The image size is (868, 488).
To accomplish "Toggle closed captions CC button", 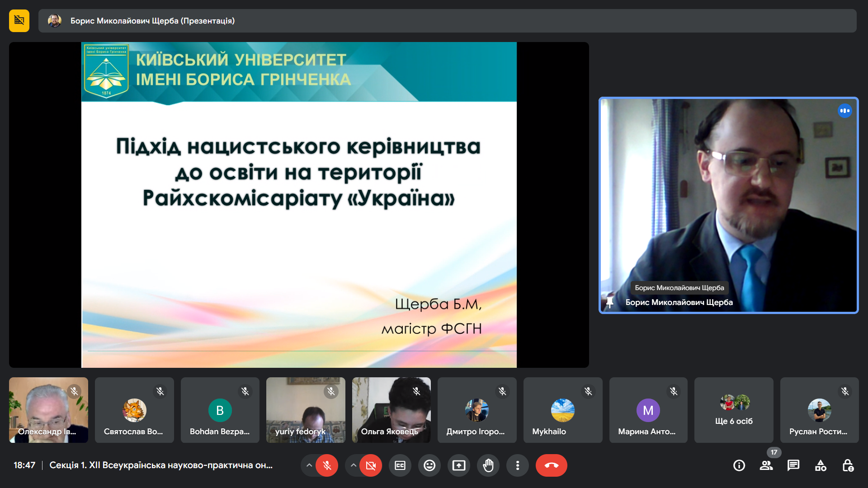I will pos(400,465).
